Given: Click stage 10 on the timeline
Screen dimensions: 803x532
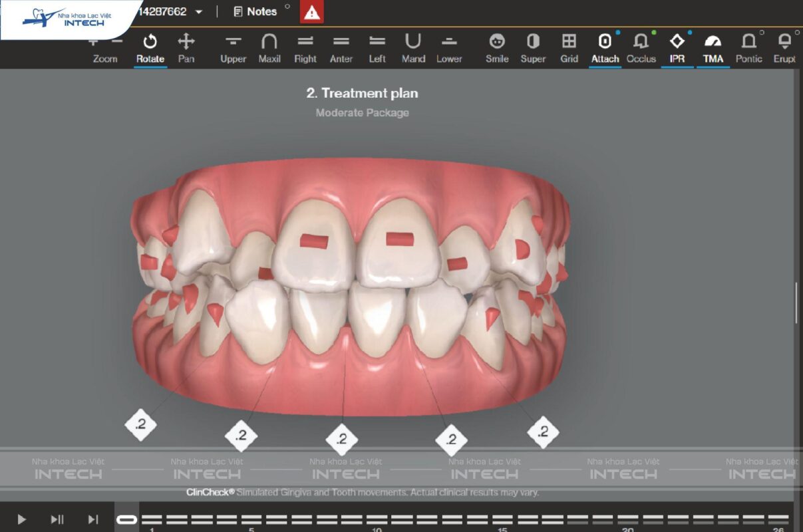Looking at the screenshot, I should 377,519.
